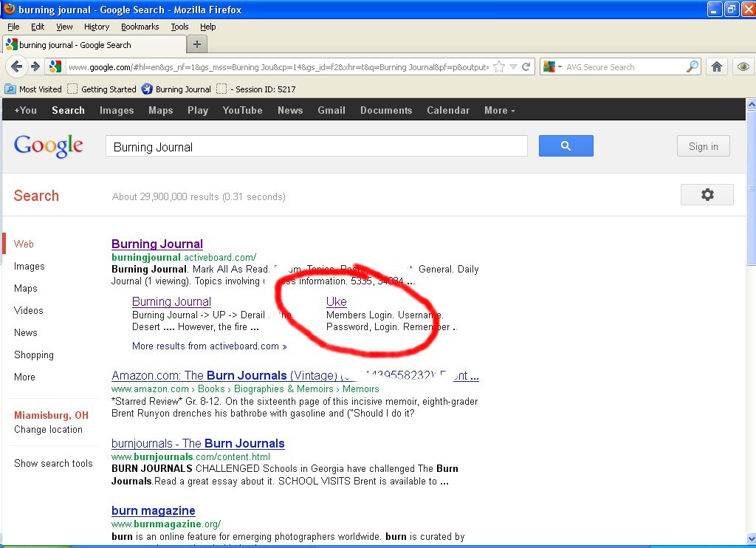Click in the Google search input field
The image size is (756, 548).
tap(316, 146)
